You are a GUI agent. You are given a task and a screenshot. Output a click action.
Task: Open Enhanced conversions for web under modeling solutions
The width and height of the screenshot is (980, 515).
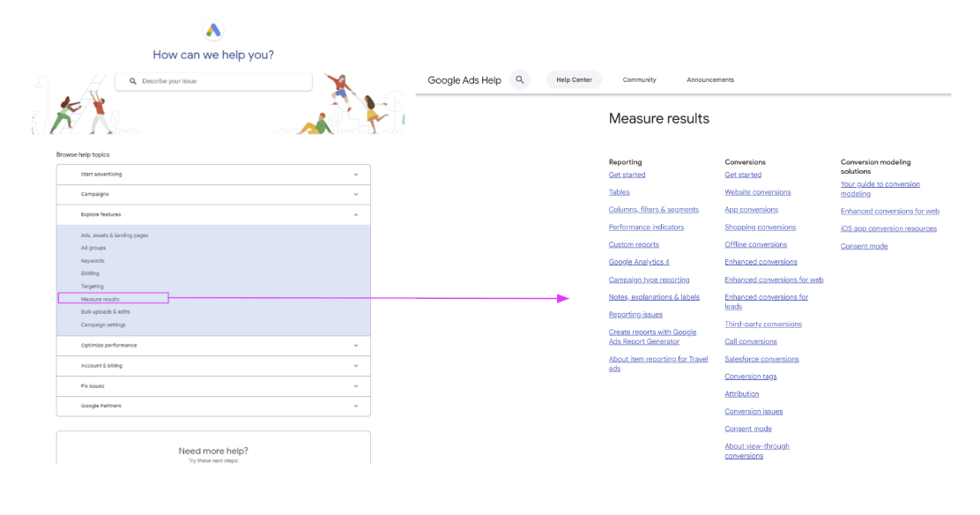(x=890, y=212)
